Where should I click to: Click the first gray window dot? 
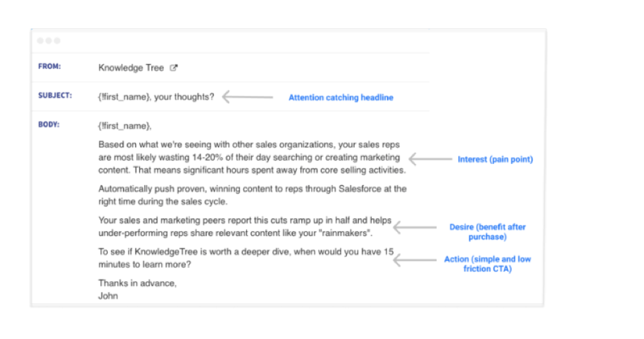40,41
